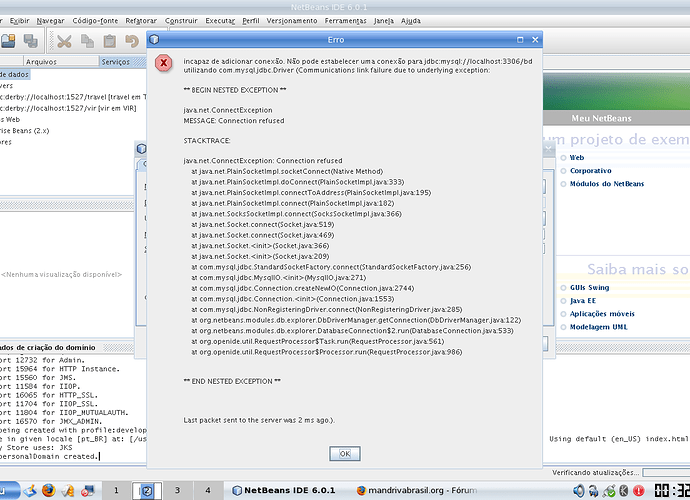
Task: Select derby localhost:1527/travel connection
Action: tap(73, 97)
